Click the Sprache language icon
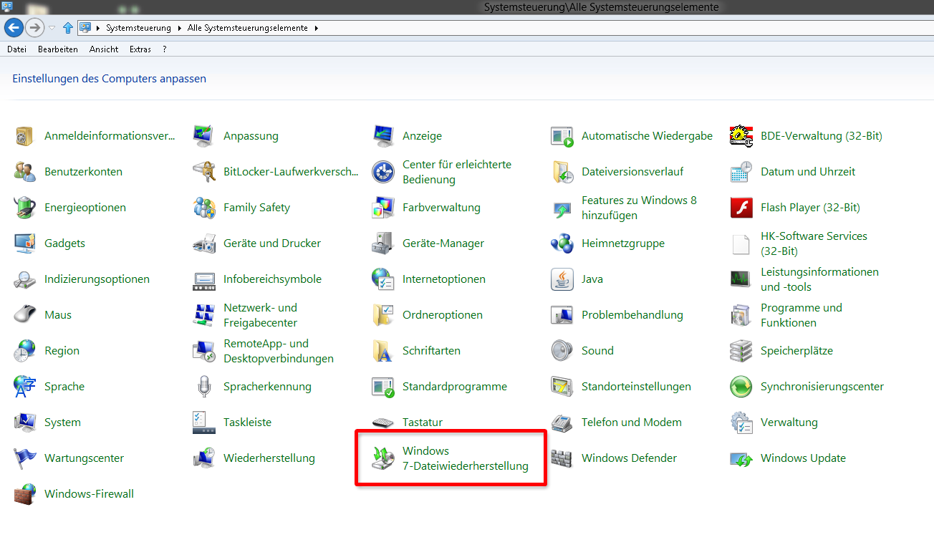This screenshot has height=560, width=934. [x=25, y=387]
